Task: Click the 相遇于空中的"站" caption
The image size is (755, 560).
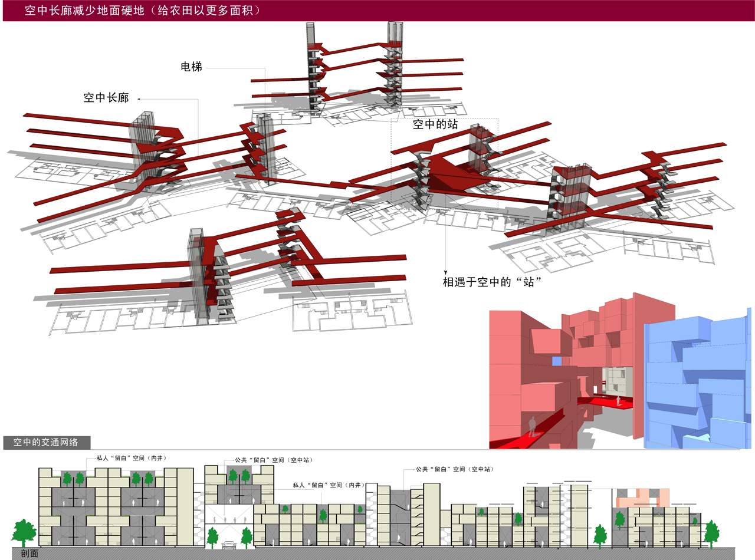Action: click(x=493, y=282)
